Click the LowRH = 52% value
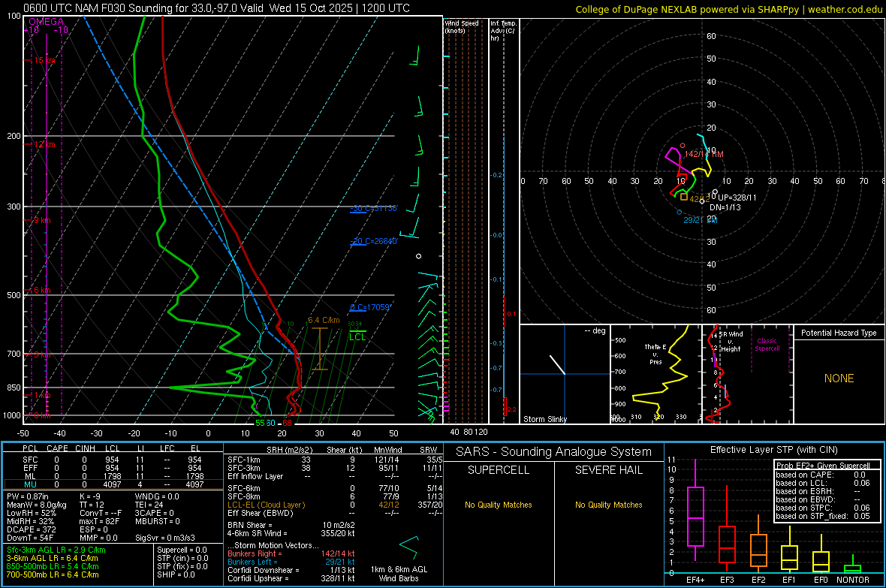The height and width of the screenshot is (588, 886). click(31, 513)
